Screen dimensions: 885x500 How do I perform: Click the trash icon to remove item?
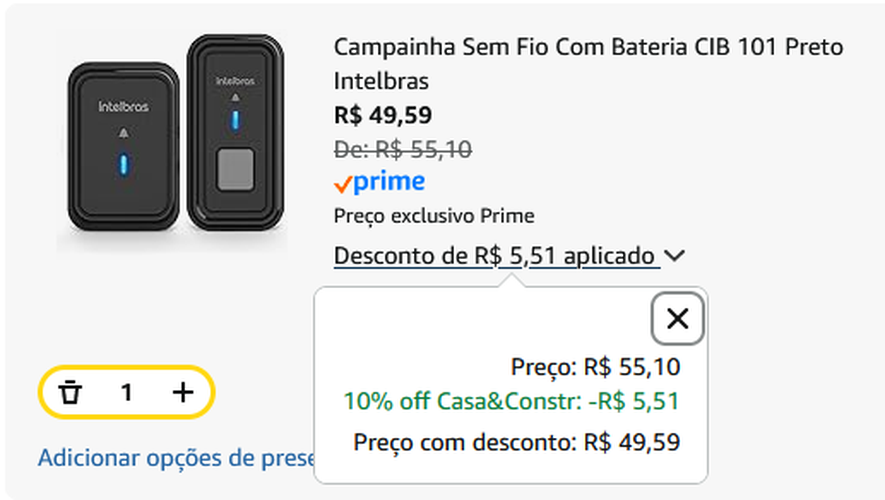[x=70, y=392]
